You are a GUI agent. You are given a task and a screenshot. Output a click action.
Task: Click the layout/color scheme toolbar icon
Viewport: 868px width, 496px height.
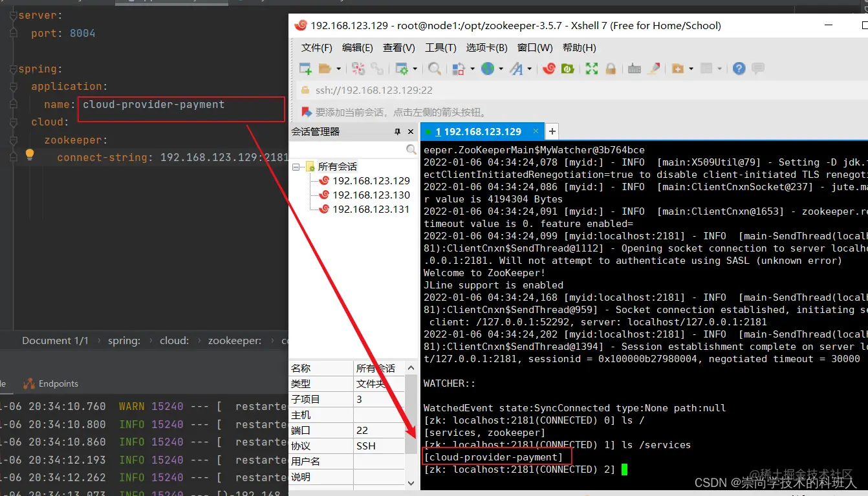pos(459,69)
